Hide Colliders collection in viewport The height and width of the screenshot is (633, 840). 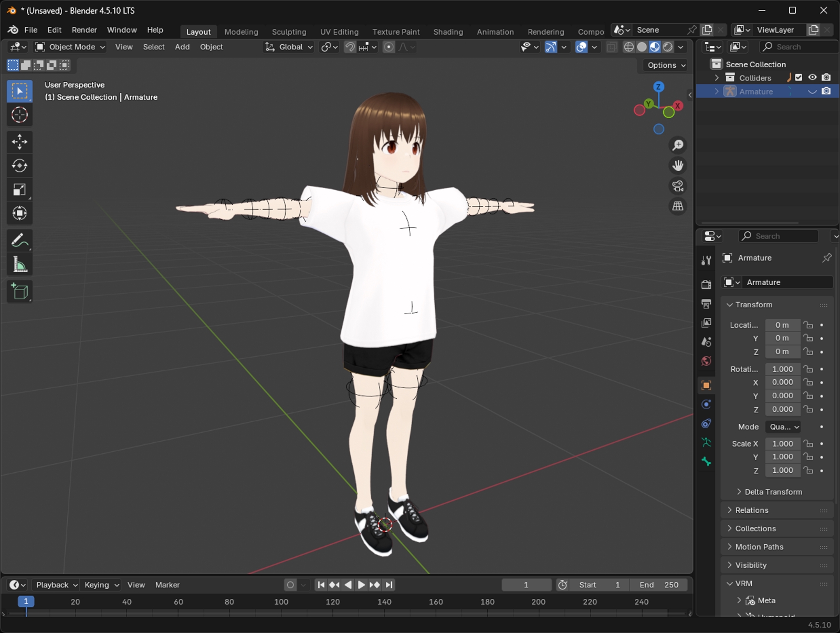point(812,78)
